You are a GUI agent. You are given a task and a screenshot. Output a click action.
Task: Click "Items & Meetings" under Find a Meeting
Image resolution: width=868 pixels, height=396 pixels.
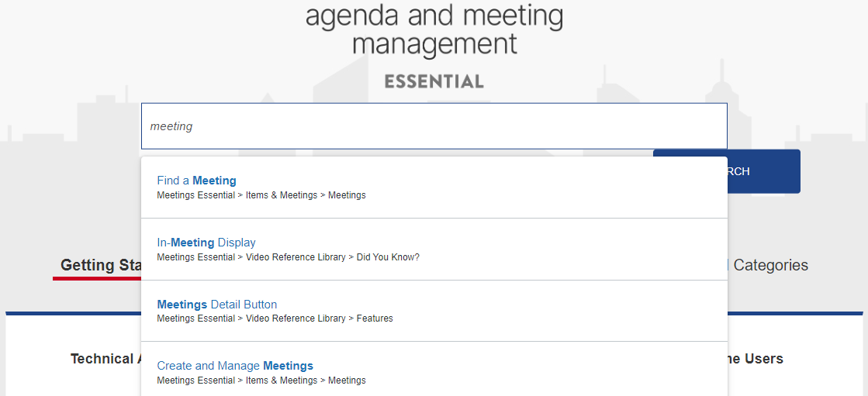(x=282, y=195)
